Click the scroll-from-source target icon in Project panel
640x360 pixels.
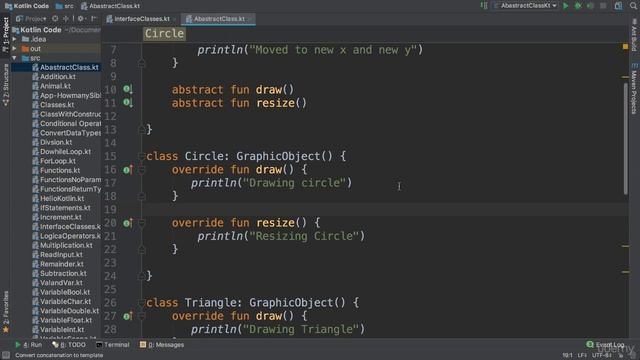55,19
